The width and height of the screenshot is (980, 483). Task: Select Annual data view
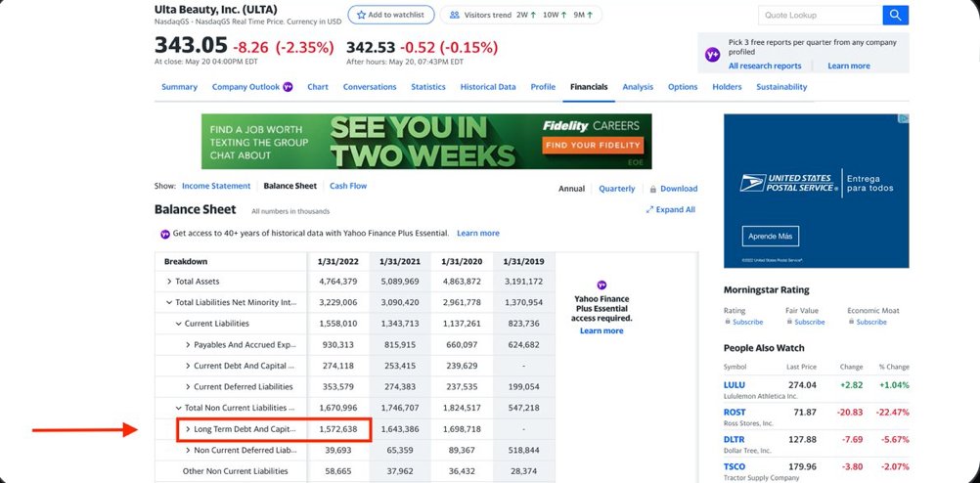[x=572, y=189]
